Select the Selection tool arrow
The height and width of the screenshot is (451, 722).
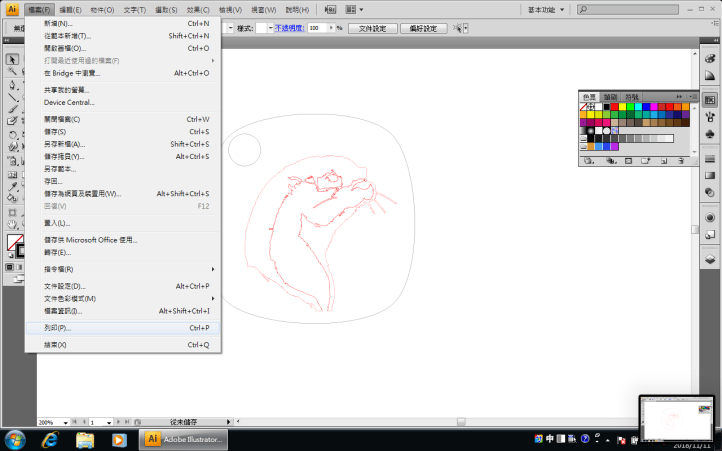(13, 59)
